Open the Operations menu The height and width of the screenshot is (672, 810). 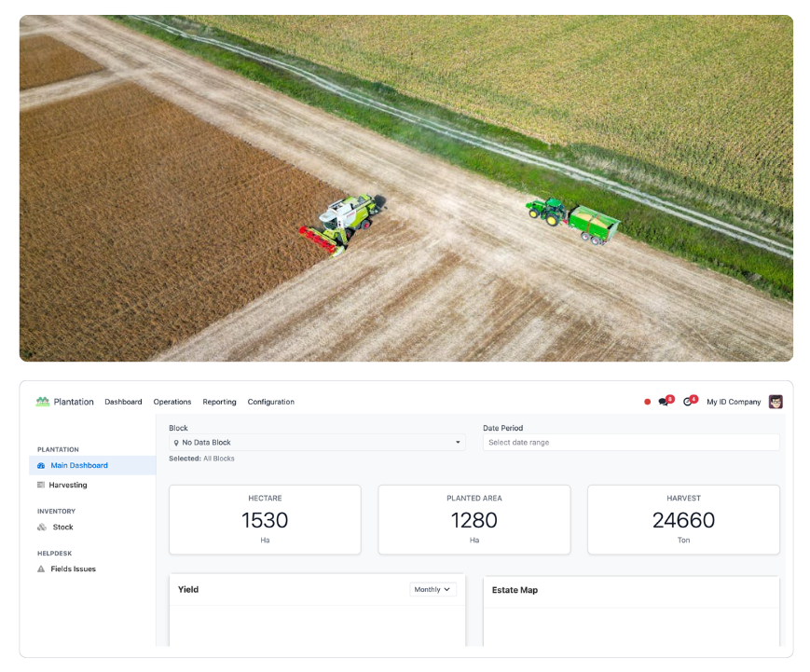coord(172,402)
